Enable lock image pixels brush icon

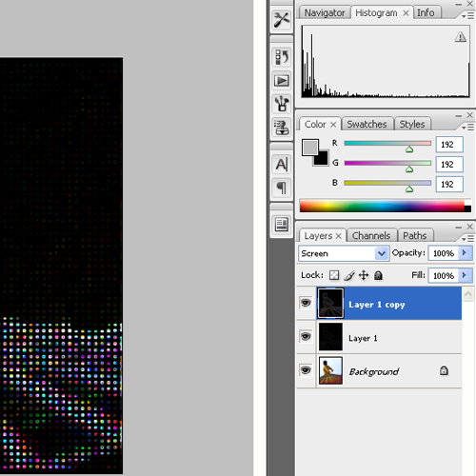(349, 275)
